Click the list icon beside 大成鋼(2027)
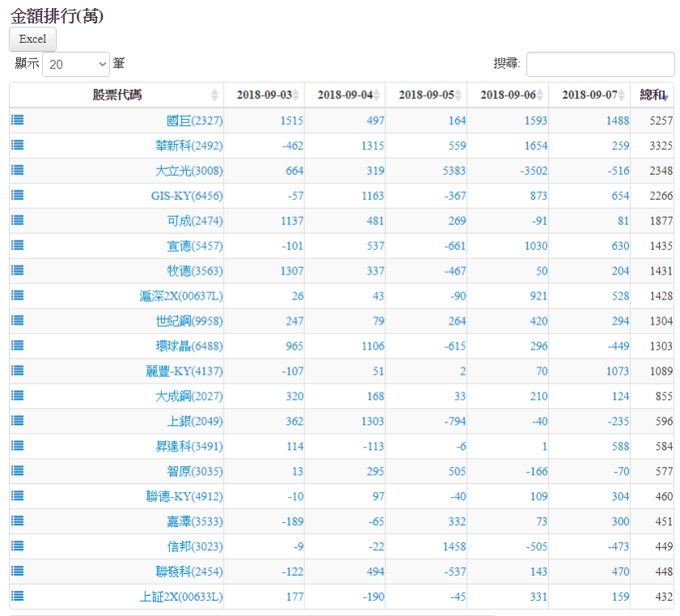 click(x=17, y=396)
